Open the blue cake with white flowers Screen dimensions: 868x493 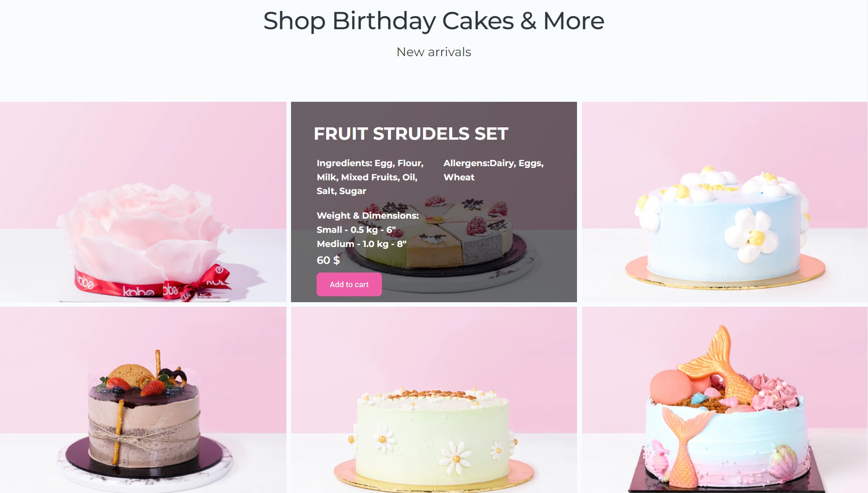coord(725,202)
